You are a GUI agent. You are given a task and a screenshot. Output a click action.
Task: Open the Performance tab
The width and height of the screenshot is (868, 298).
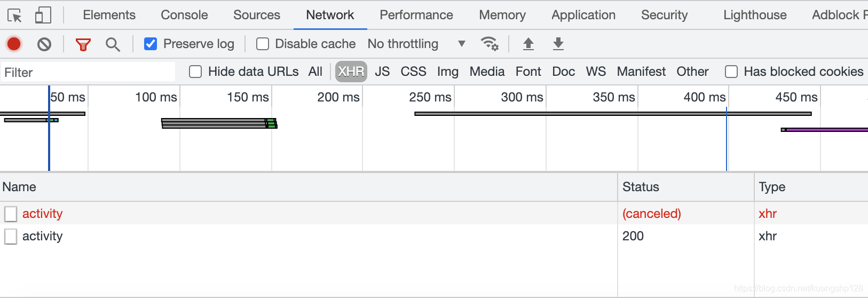coord(416,15)
